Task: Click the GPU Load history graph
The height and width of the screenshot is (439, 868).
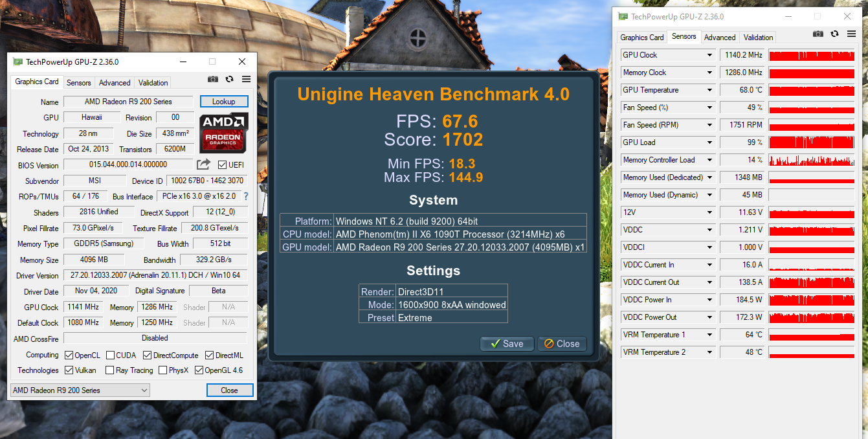Action: point(812,142)
